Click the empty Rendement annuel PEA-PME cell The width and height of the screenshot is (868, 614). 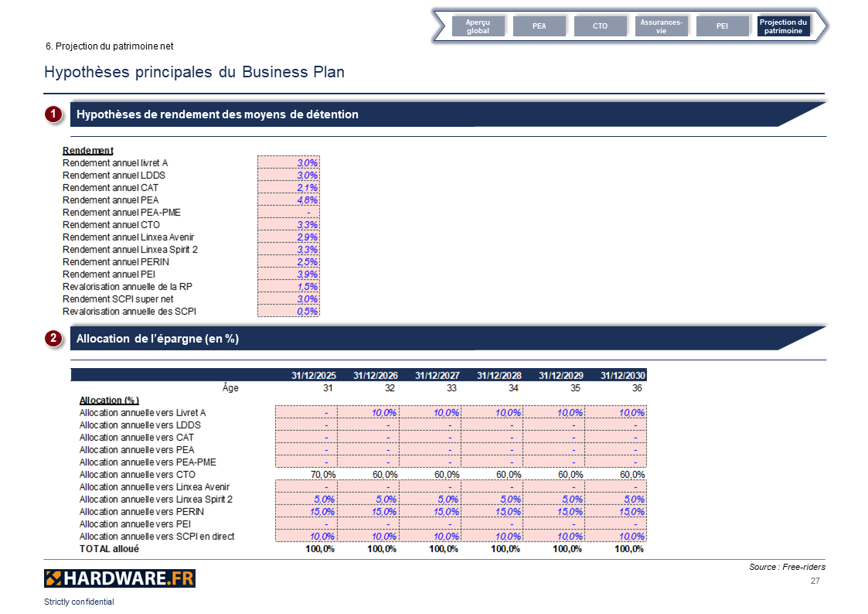[x=288, y=212]
